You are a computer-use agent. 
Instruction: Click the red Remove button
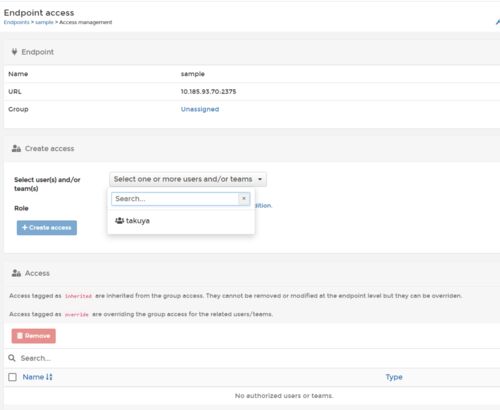point(34,336)
